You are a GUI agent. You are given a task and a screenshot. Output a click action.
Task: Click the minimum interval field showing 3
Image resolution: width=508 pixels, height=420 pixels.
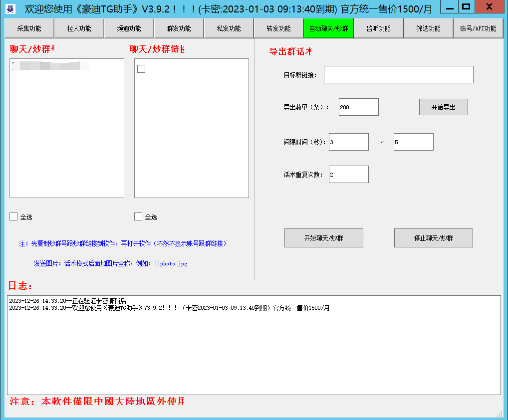coord(349,142)
